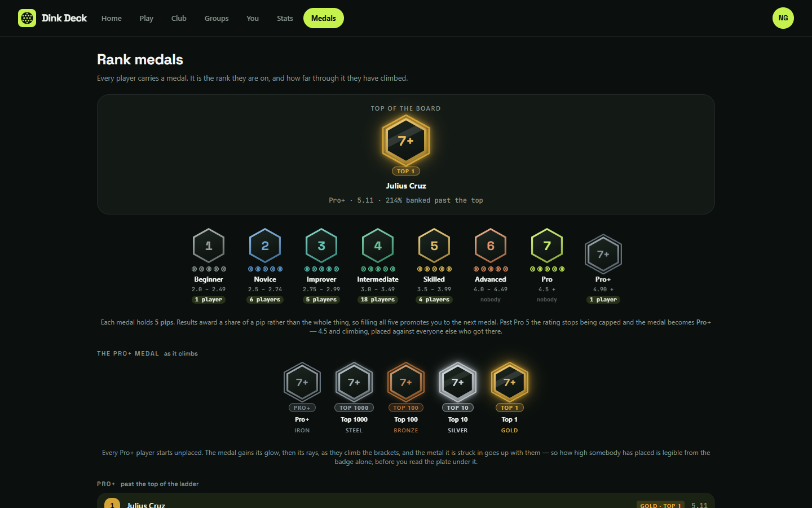This screenshot has width=812, height=508.
Task: Open the Play tab
Action: pos(147,18)
